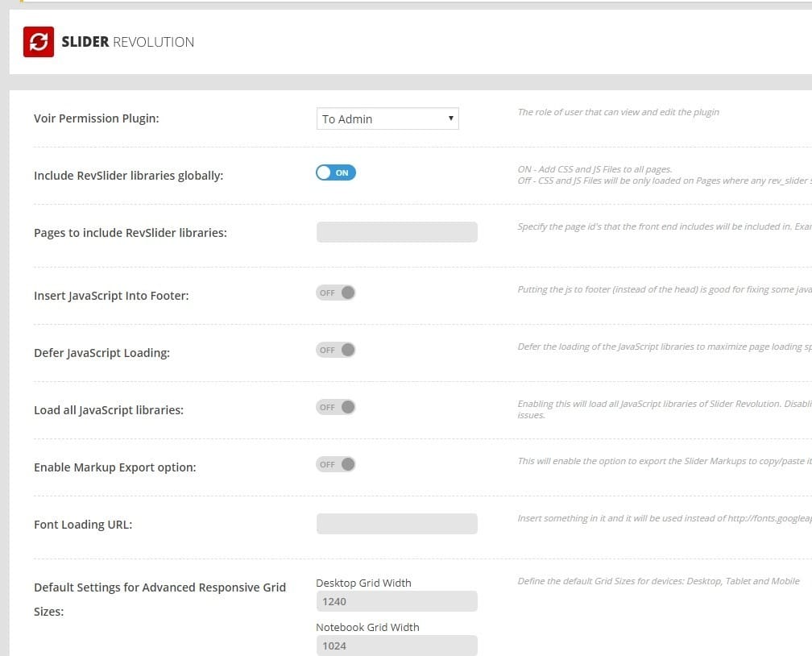
Task: Enable the Insert JavaScript Into Footer switch
Action: (336, 293)
